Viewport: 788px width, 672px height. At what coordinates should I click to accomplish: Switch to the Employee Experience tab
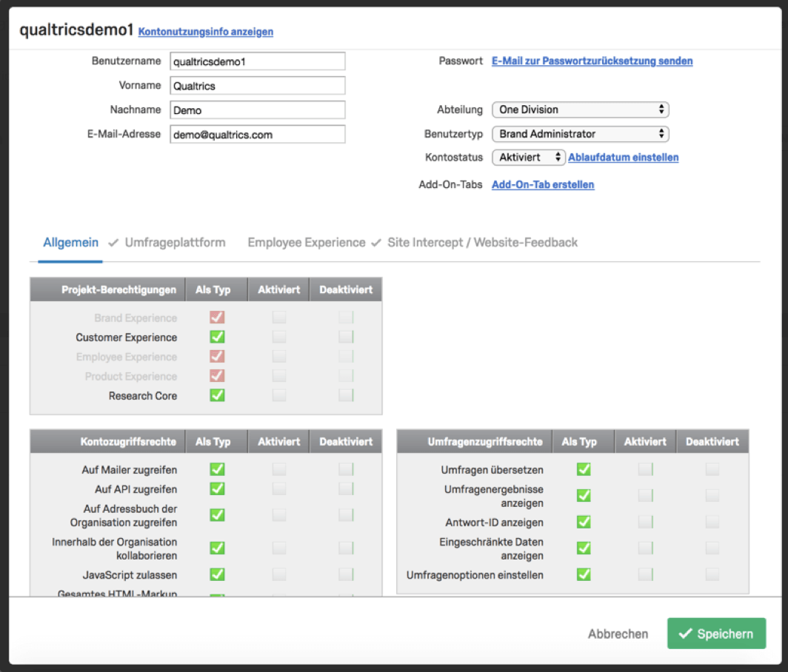(x=307, y=243)
